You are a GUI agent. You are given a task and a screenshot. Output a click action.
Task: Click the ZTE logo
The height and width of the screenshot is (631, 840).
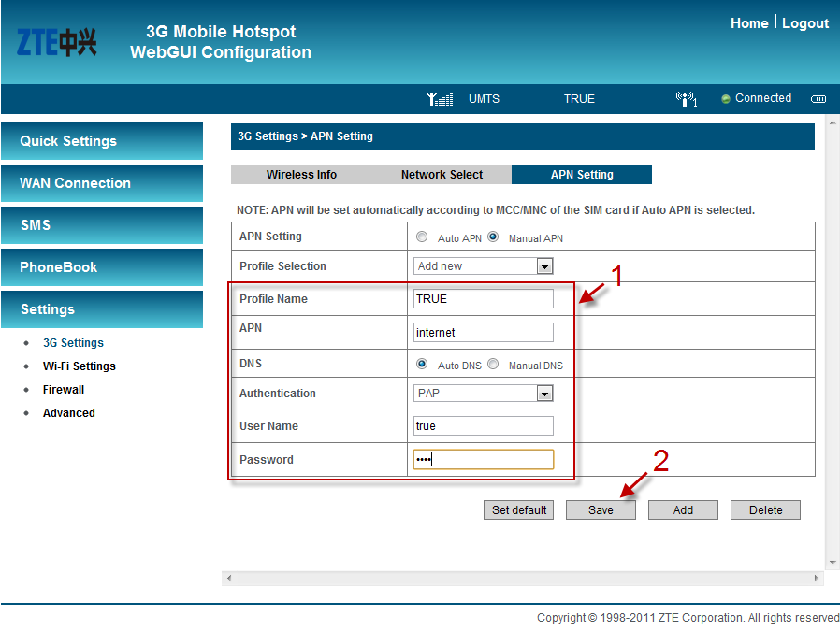point(57,42)
